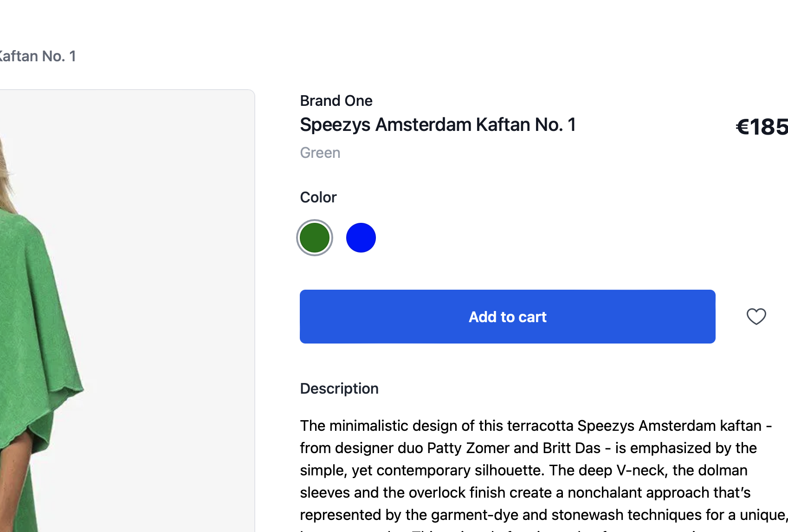The image size is (788, 532).
Task: Click the Color section label
Action: 318,197
